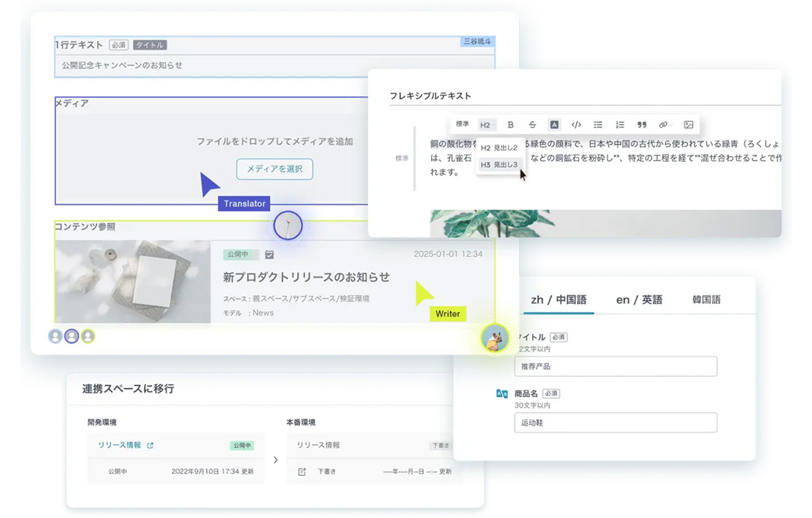Click the first grey collaborator avatar
Viewport: 812px width, 518px height.
[55, 337]
